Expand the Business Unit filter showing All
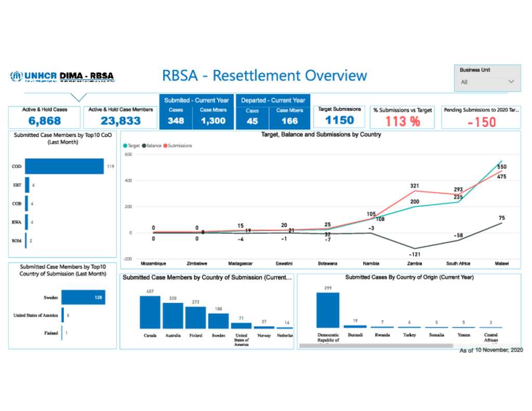This screenshot has height=411, width=532. [487, 81]
